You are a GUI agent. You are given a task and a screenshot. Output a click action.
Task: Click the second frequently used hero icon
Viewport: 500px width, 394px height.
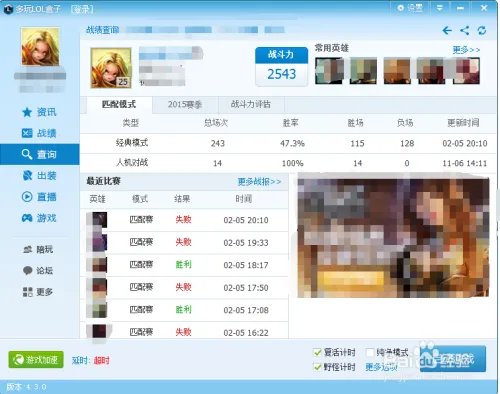(x=363, y=70)
